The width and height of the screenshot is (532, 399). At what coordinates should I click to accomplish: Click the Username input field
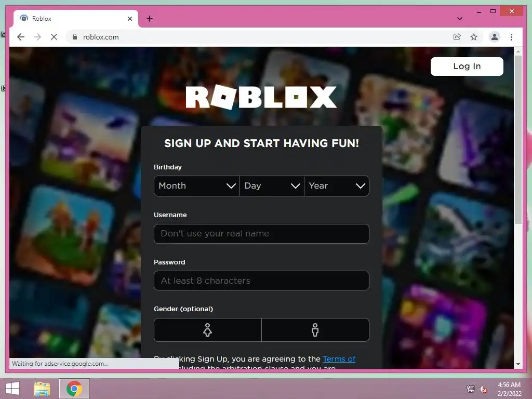coord(261,233)
